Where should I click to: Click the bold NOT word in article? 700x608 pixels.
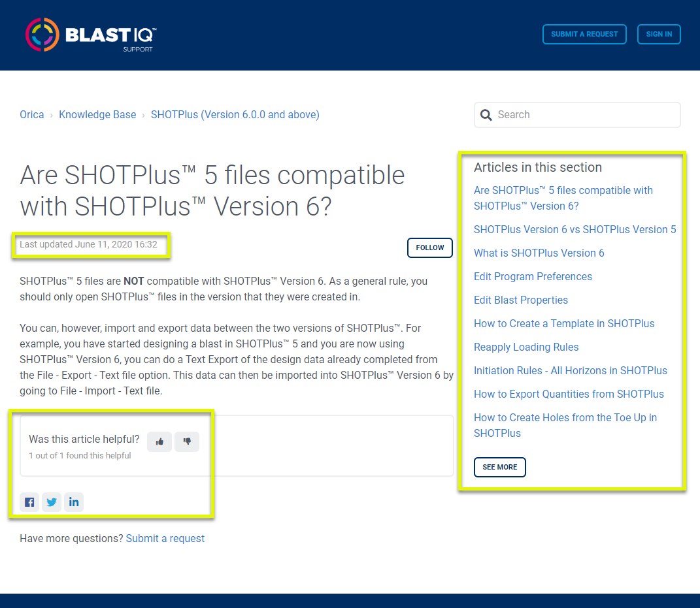[x=133, y=281]
